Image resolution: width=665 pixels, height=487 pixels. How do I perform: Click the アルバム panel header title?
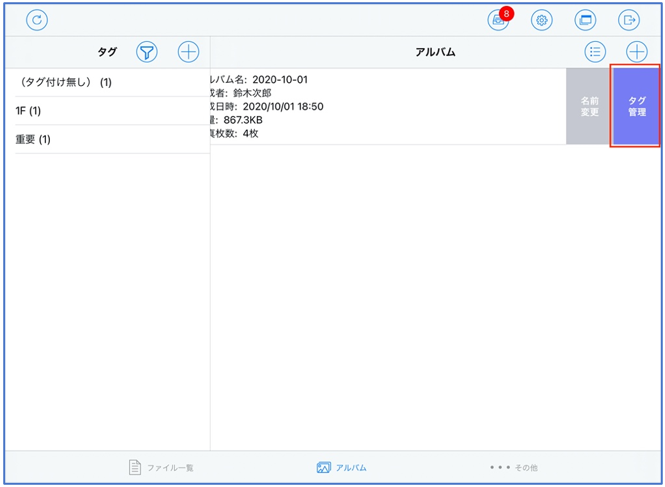(435, 52)
